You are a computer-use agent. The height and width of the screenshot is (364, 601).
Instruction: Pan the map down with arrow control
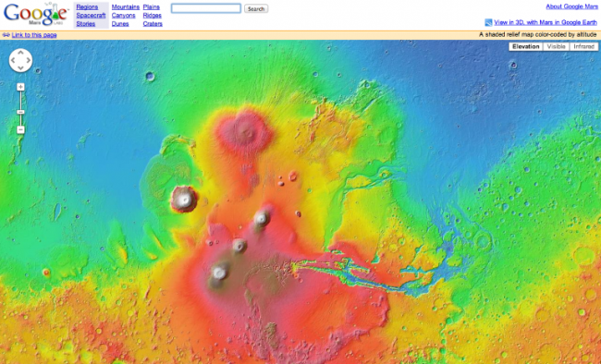20,67
